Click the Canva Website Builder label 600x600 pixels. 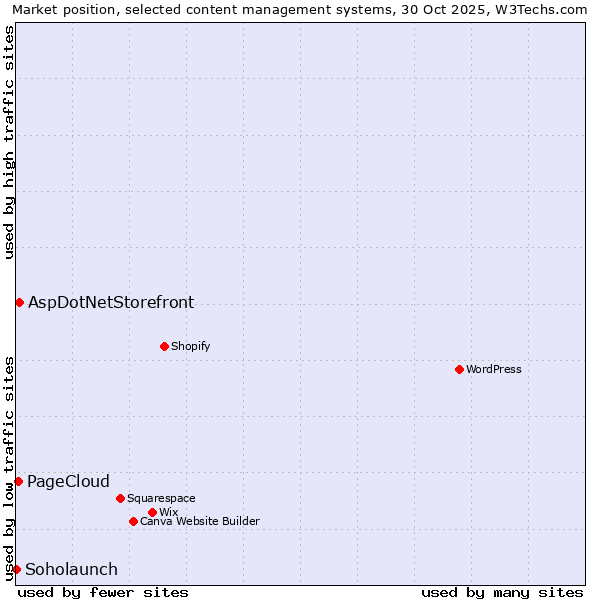[x=199, y=521]
